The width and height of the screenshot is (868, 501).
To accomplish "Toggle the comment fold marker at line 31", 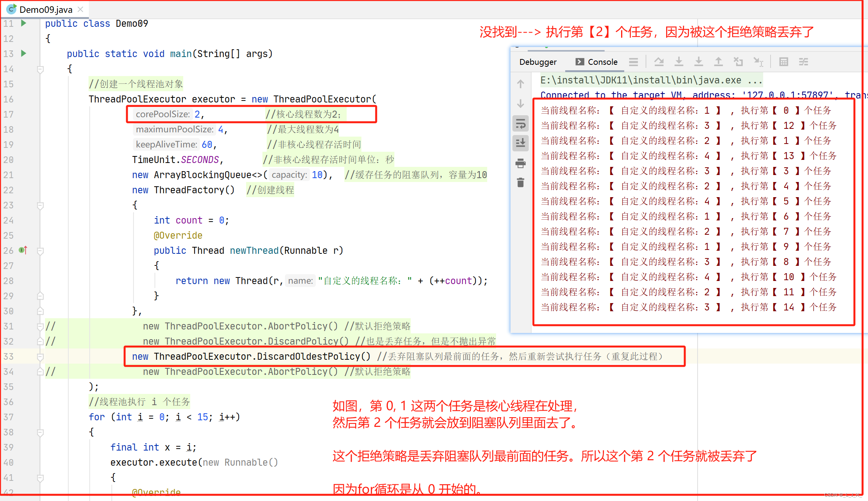I will [40, 326].
